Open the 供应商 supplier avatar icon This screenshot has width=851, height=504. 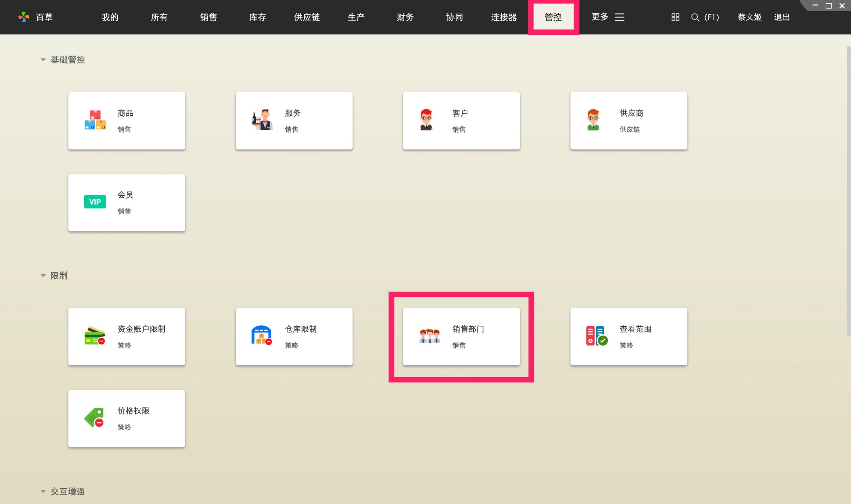tap(593, 120)
